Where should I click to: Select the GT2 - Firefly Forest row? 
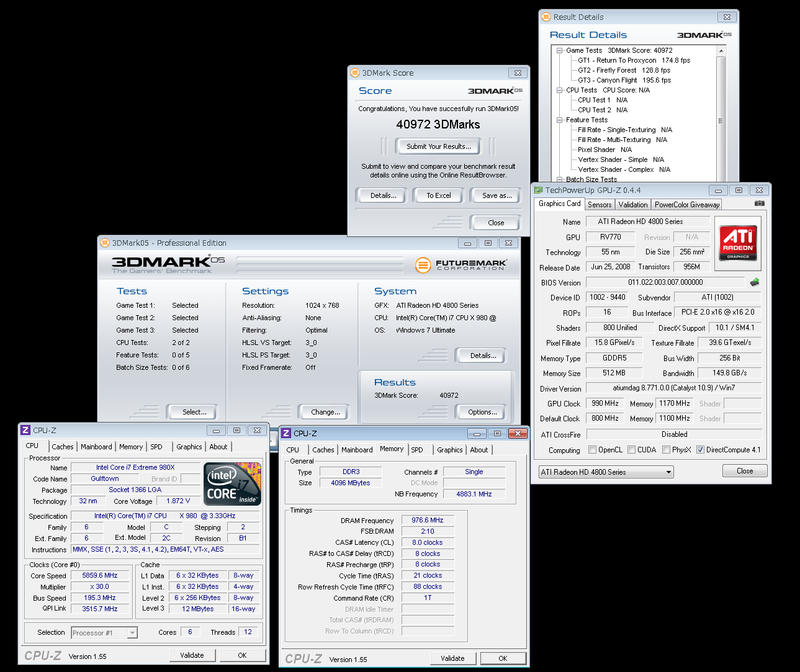(624, 70)
